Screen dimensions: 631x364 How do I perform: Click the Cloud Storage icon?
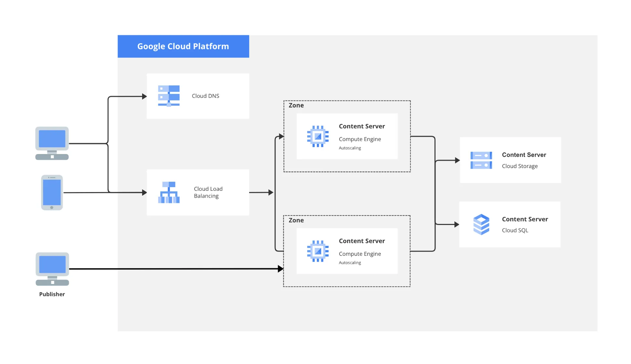(x=481, y=160)
